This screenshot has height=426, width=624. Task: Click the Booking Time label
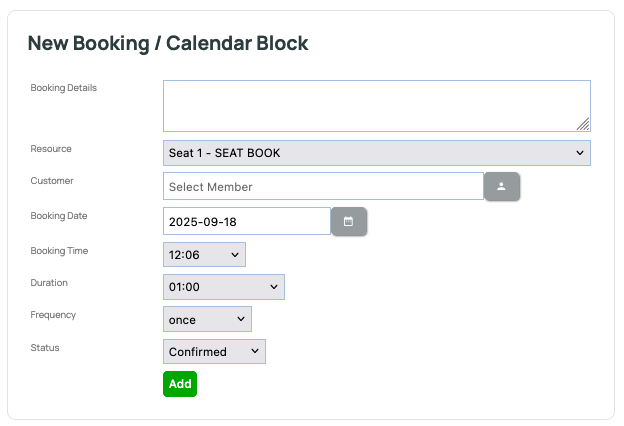click(60, 251)
